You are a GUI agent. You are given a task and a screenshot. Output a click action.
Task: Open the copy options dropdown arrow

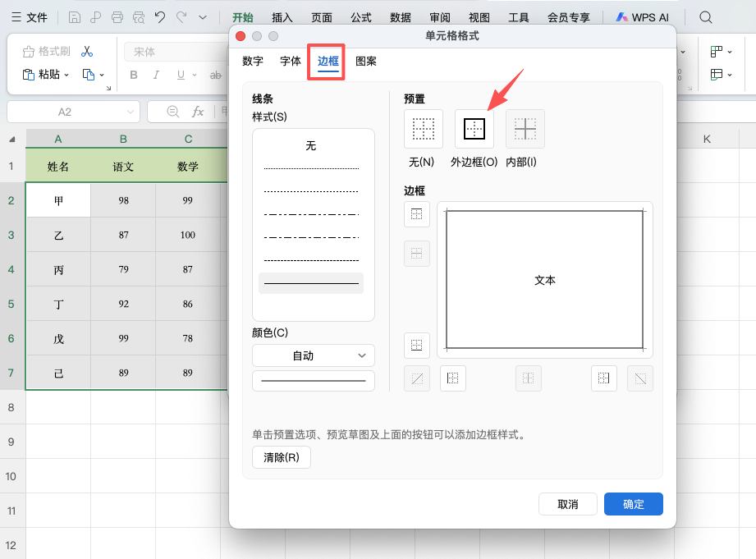(x=102, y=75)
